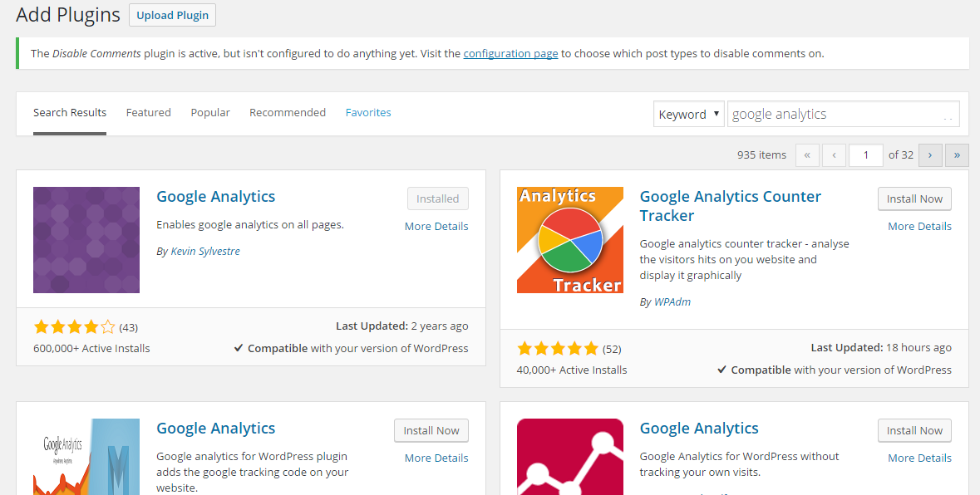Click the current page number field
This screenshot has width=980, height=495.
pos(865,155)
